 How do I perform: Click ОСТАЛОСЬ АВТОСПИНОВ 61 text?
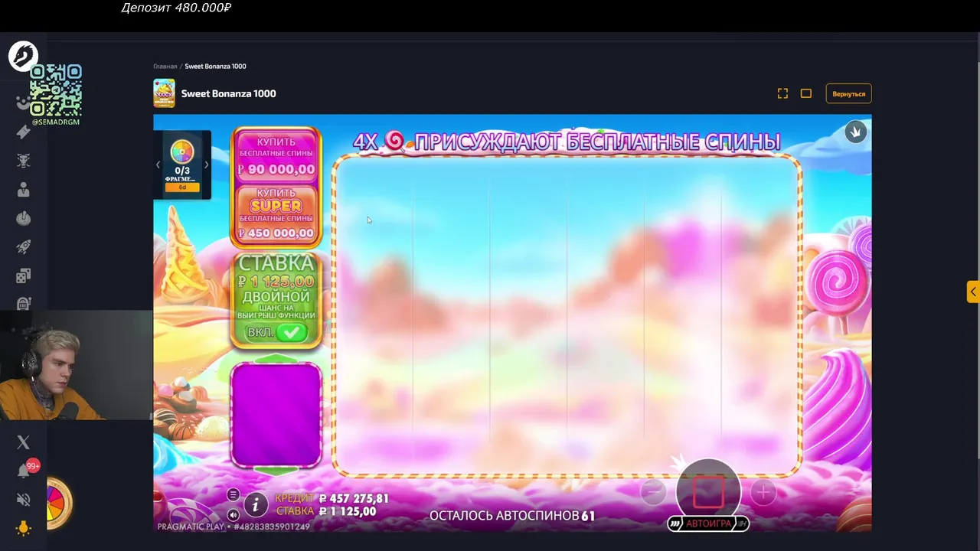512,516
